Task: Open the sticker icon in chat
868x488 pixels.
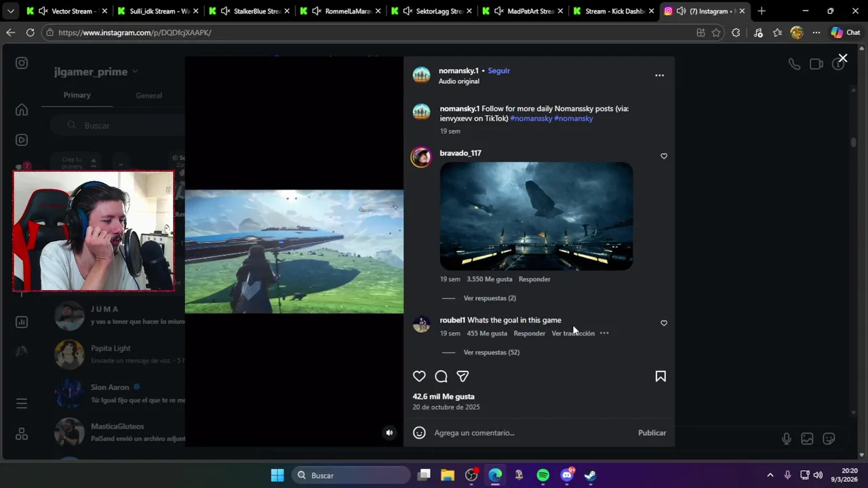Action: [829, 439]
